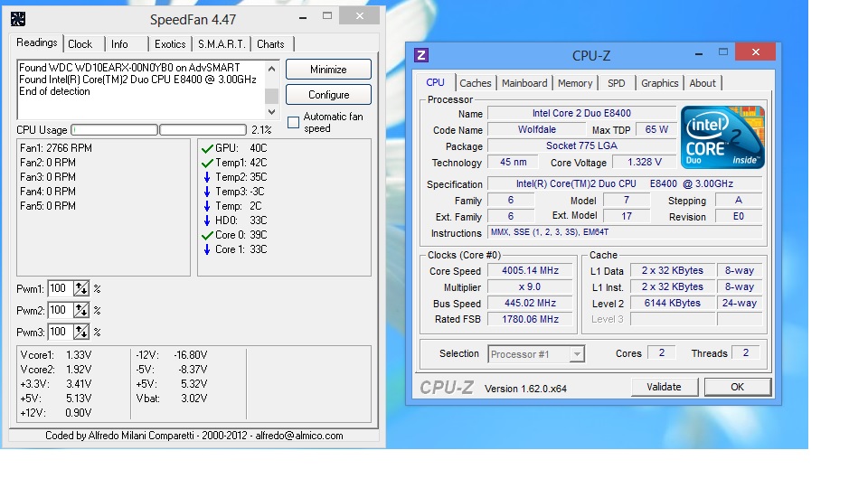The width and height of the screenshot is (868, 488).
Task: Open the SPD tab in CPU-Z
Action: point(616,83)
